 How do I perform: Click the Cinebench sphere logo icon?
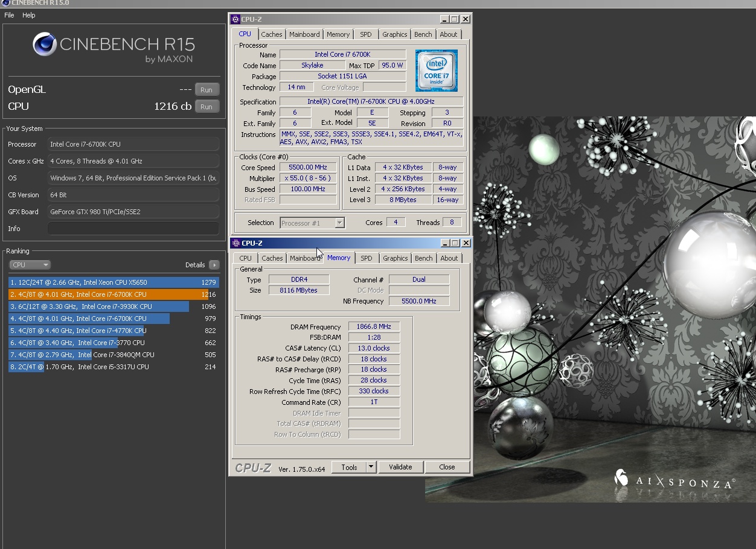pyautogui.click(x=45, y=44)
